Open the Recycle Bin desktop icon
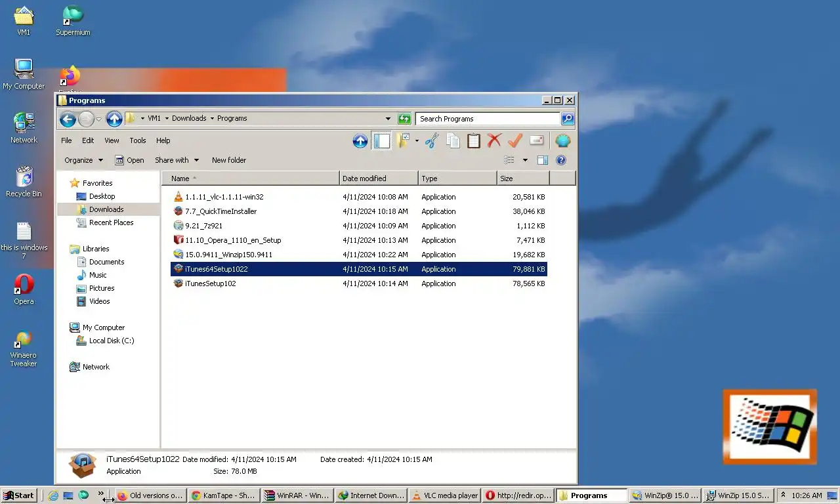Image resolution: width=840 pixels, height=504 pixels. click(x=24, y=182)
